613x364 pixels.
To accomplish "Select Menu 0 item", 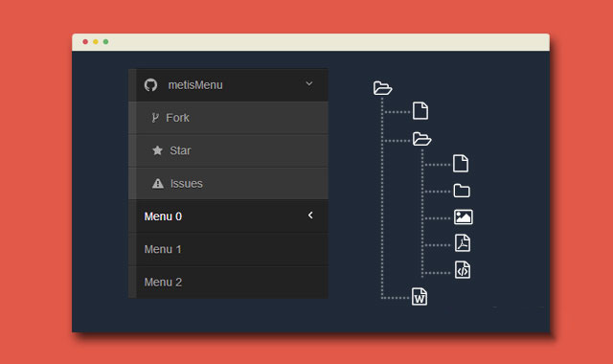I will coord(228,216).
